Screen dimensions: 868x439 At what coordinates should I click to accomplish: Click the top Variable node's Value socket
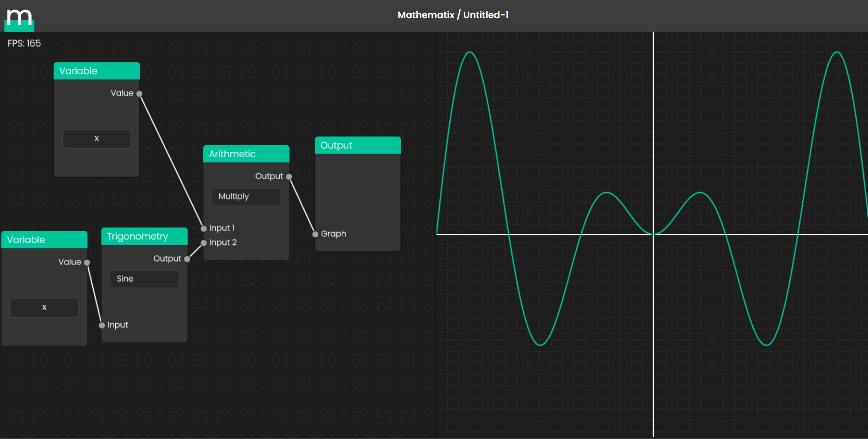(x=139, y=94)
